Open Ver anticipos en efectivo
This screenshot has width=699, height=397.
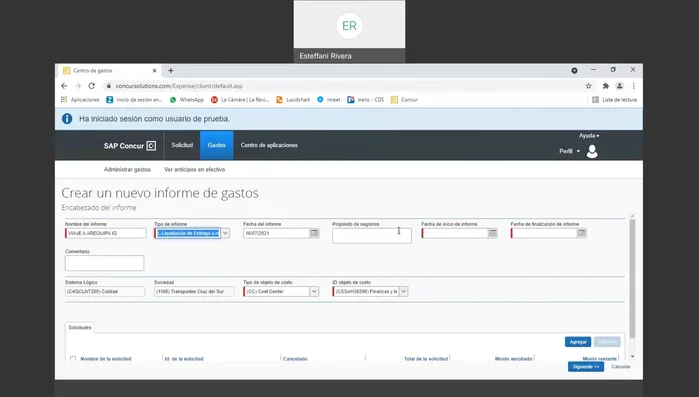pos(194,170)
